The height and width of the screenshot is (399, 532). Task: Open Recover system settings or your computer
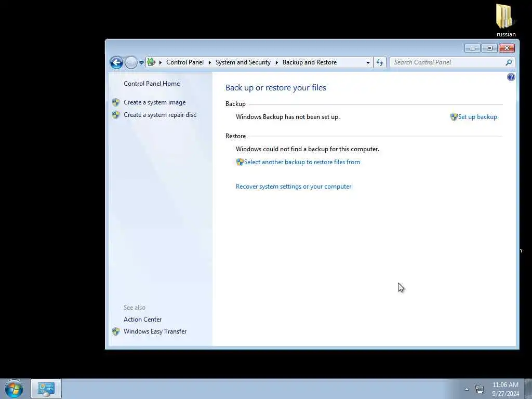click(294, 187)
